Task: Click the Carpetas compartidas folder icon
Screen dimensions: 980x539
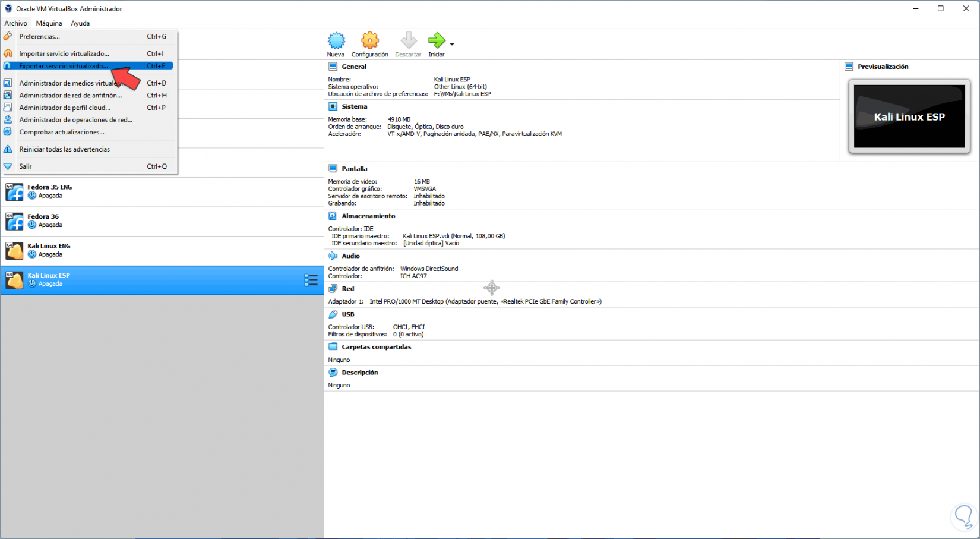Action: 333,347
